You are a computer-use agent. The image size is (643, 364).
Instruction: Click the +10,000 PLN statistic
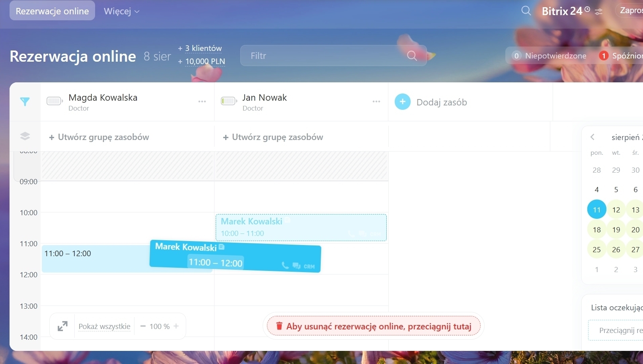coord(201,61)
